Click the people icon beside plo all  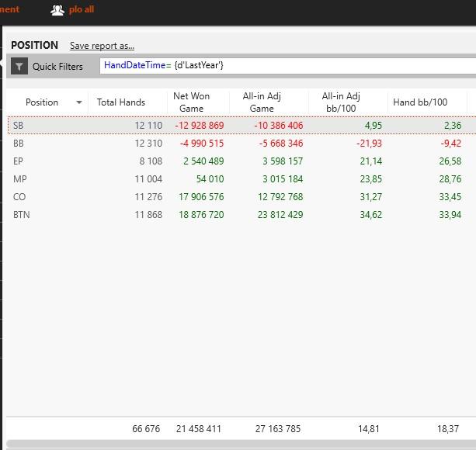pyautogui.click(x=57, y=10)
